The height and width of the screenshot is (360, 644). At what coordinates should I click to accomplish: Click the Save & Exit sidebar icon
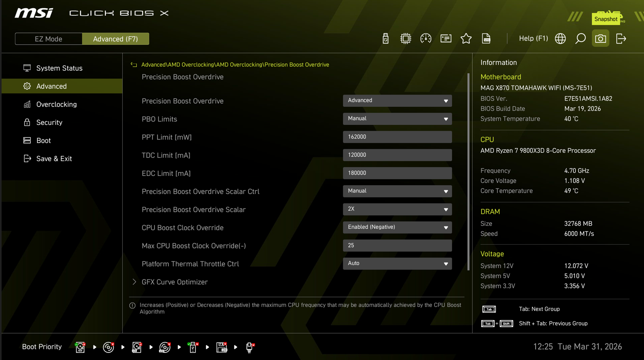tap(27, 159)
